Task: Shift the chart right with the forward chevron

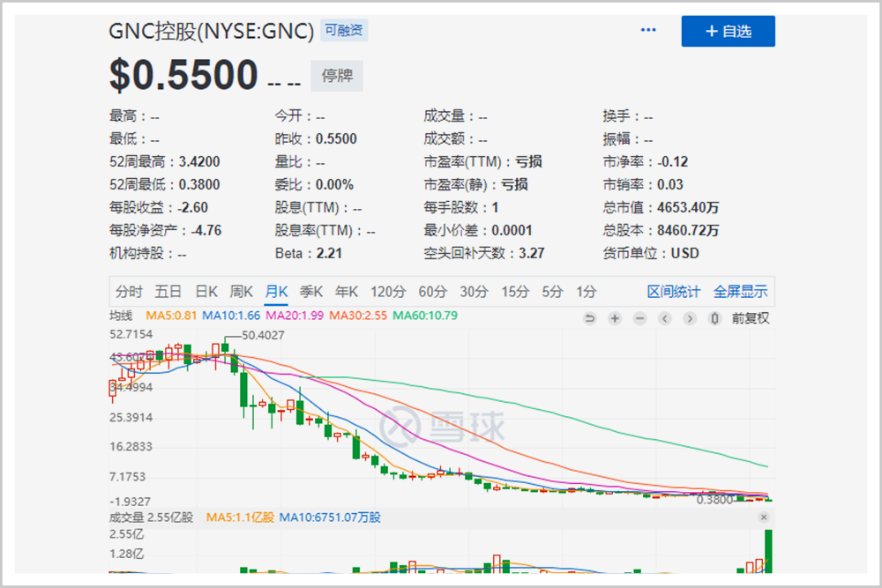Action: pos(690,319)
